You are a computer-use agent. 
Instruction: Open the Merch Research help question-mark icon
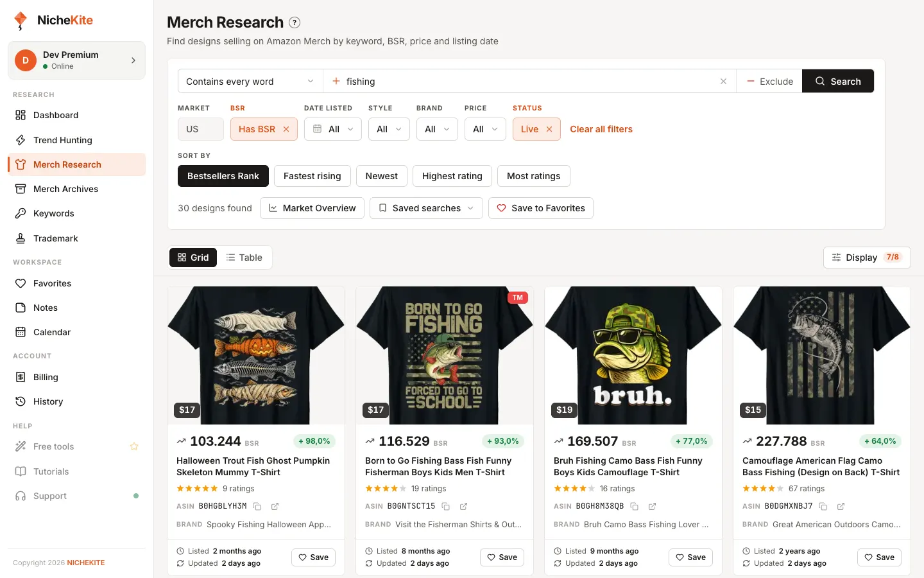[x=295, y=22]
